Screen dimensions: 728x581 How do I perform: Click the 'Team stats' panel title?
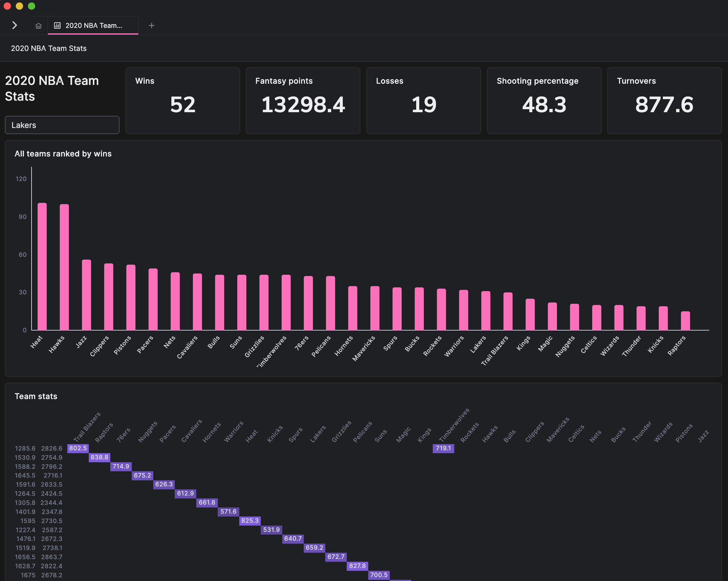(x=36, y=396)
